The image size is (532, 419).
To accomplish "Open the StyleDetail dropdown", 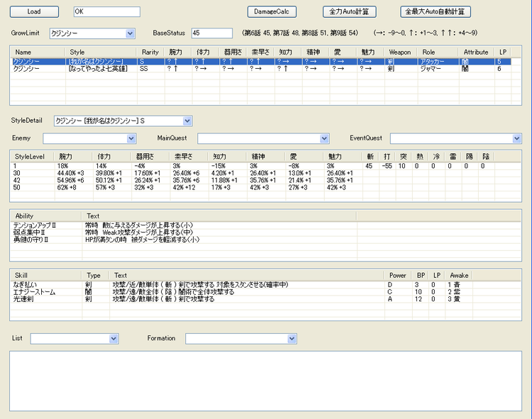I will 187,121.
